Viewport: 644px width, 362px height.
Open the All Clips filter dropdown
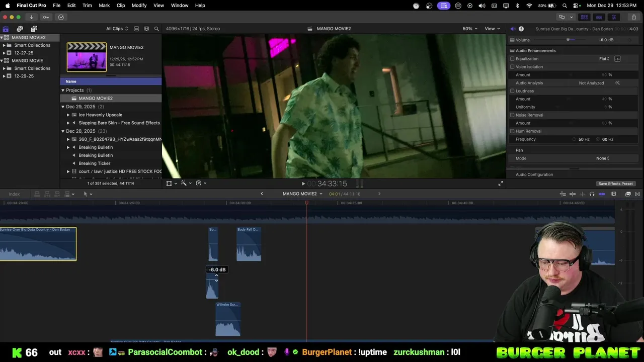117,29
